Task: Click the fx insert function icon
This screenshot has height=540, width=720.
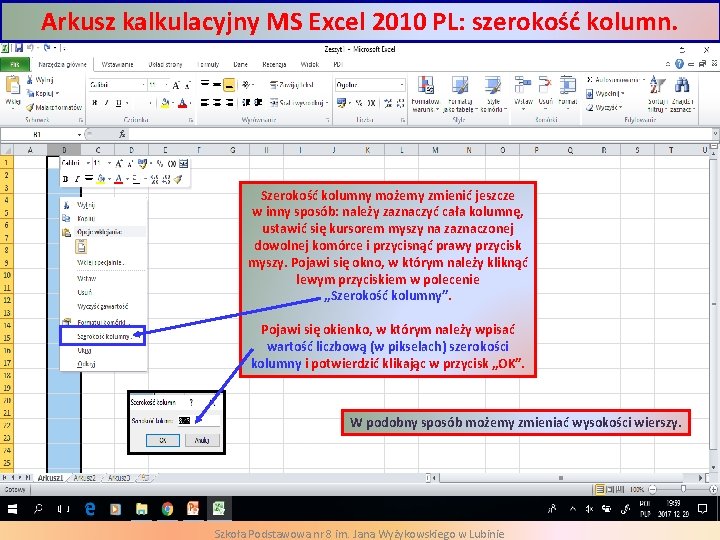Action: point(122,134)
